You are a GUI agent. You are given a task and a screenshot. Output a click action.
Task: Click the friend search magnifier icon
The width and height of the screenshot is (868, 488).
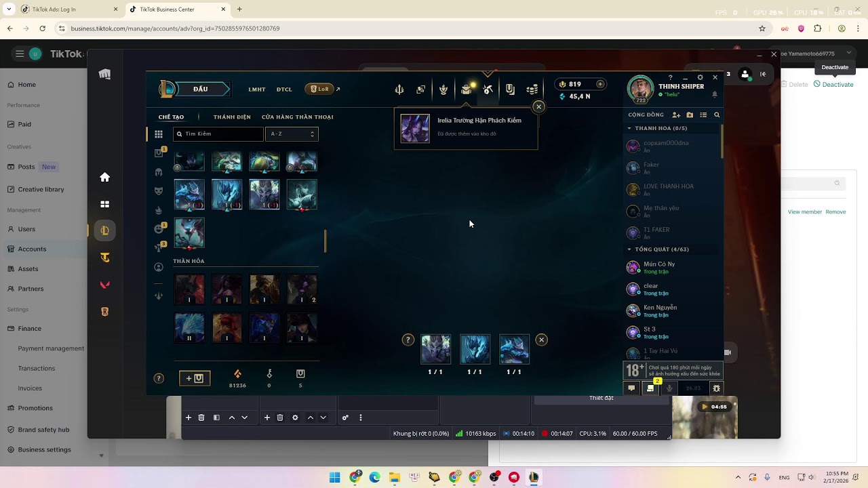coord(717,115)
